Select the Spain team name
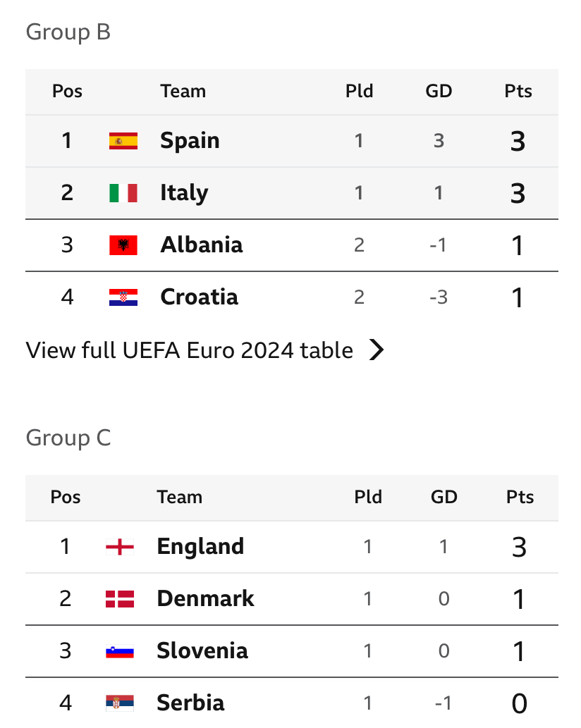Screen dimensions: 581x728 [190, 141]
